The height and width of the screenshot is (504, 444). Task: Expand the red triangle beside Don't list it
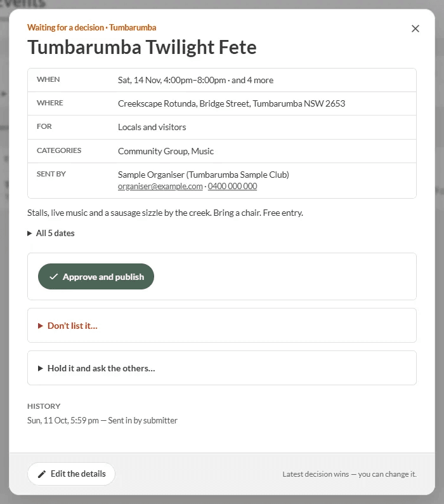41,326
